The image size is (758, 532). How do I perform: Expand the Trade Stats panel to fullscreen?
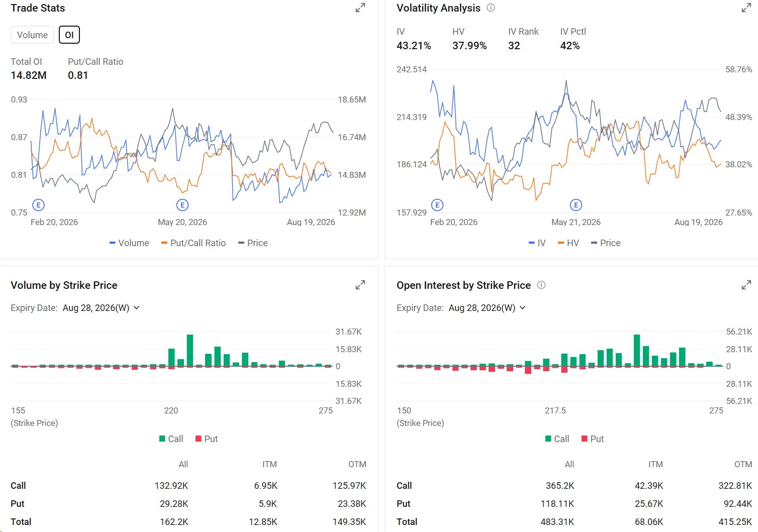360,8
